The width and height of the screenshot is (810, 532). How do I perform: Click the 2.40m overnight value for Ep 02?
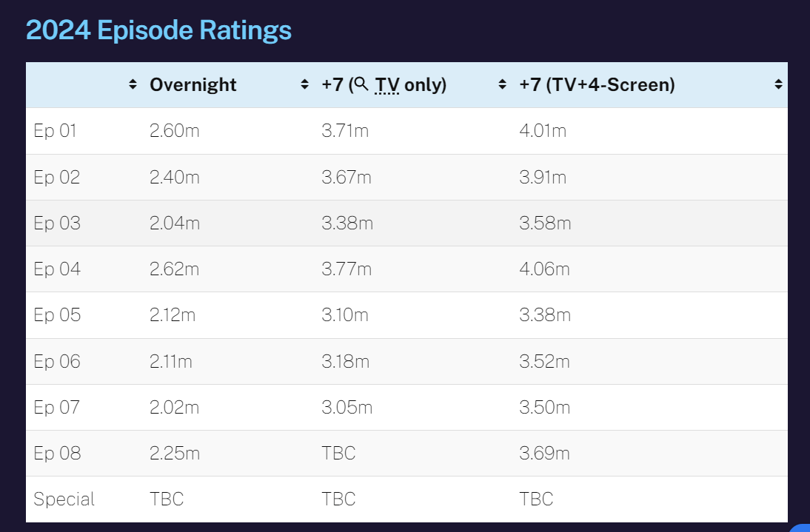pos(174,178)
